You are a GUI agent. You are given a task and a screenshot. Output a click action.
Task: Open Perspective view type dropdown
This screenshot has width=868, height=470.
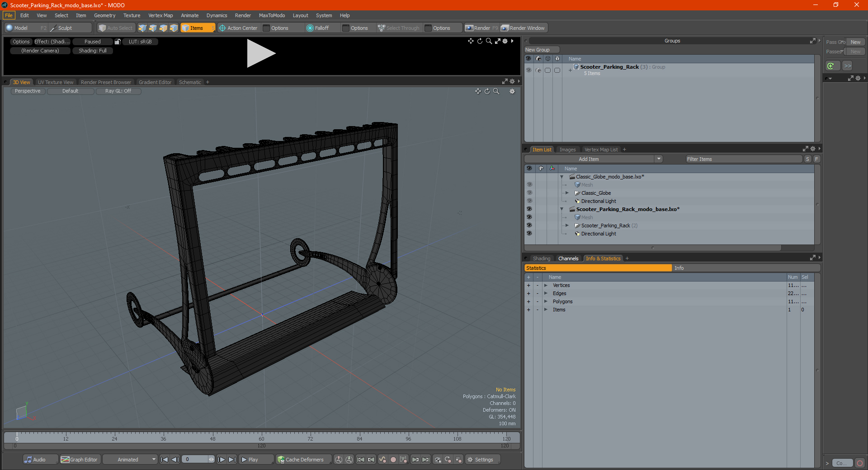click(x=28, y=91)
